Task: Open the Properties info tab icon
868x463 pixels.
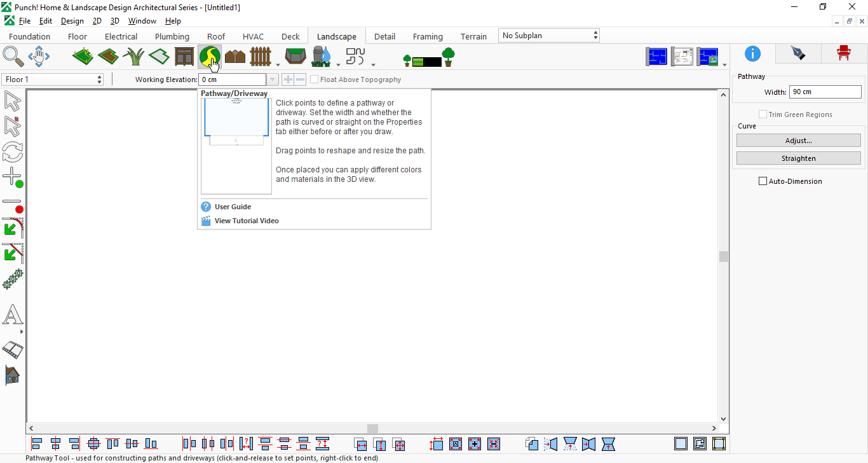Action: tap(752, 53)
